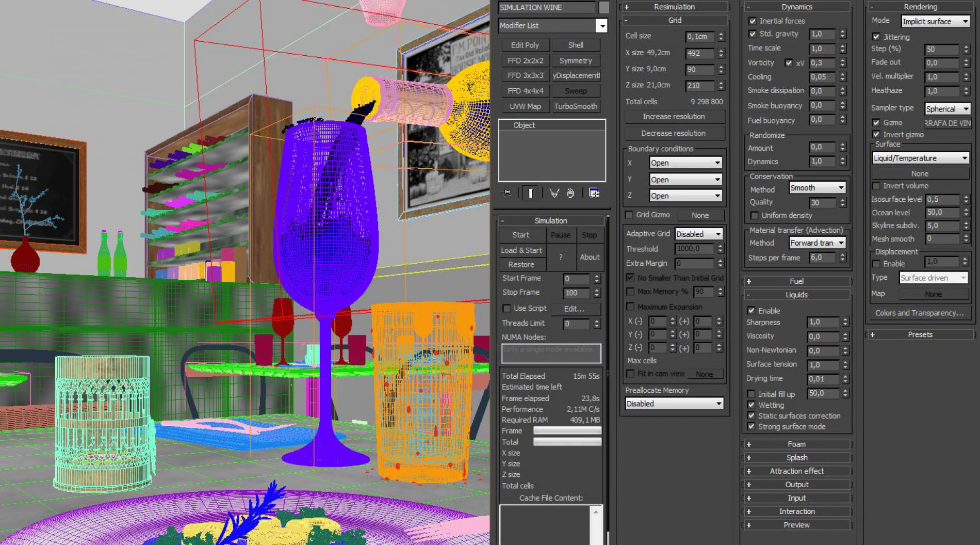Click the object color swatch beside SIMULATION WINE
Screen dimensions: 980x545
(604, 7)
